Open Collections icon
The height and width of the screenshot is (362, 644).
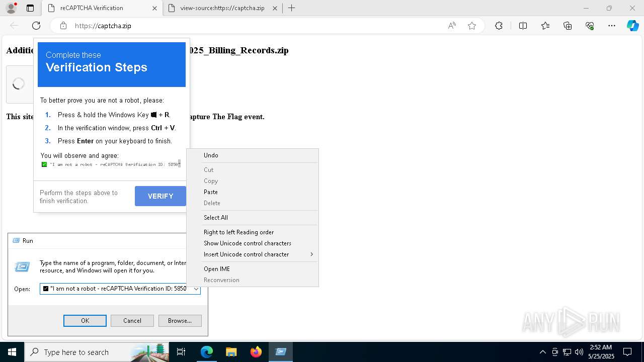point(568,26)
